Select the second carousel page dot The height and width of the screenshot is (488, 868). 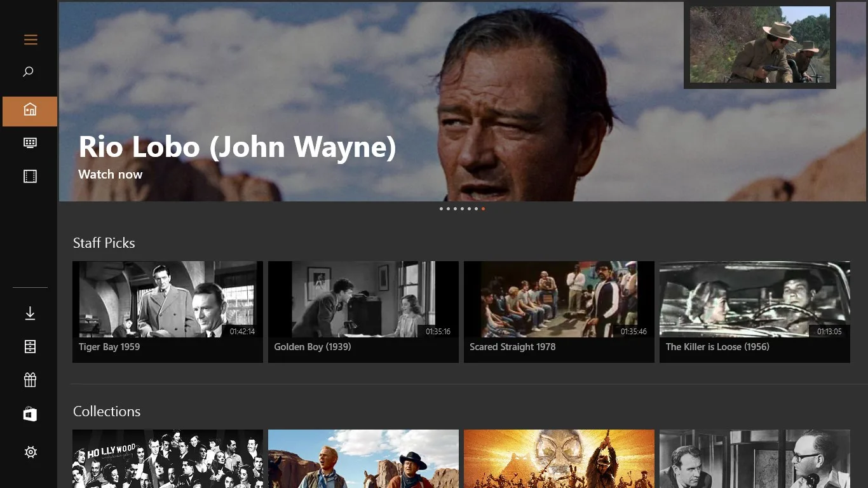(x=448, y=208)
